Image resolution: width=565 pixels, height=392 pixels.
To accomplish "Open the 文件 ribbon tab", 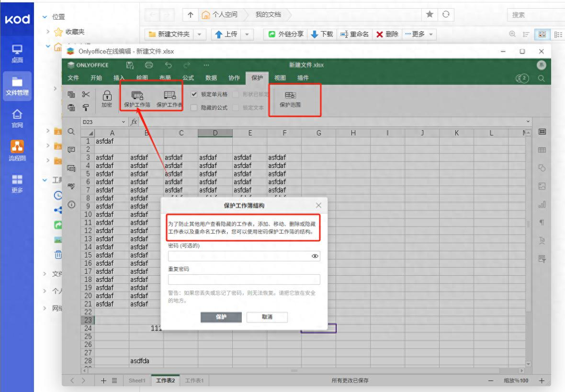I will pyautogui.click(x=73, y=78).
